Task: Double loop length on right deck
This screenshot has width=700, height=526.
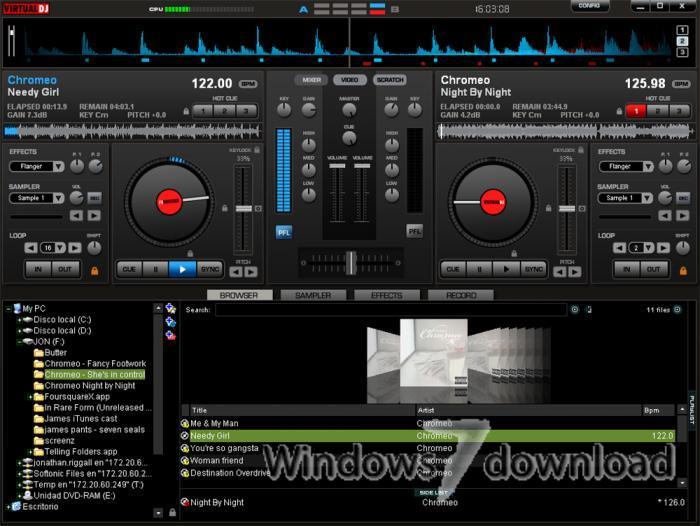Action: point(663,248)
